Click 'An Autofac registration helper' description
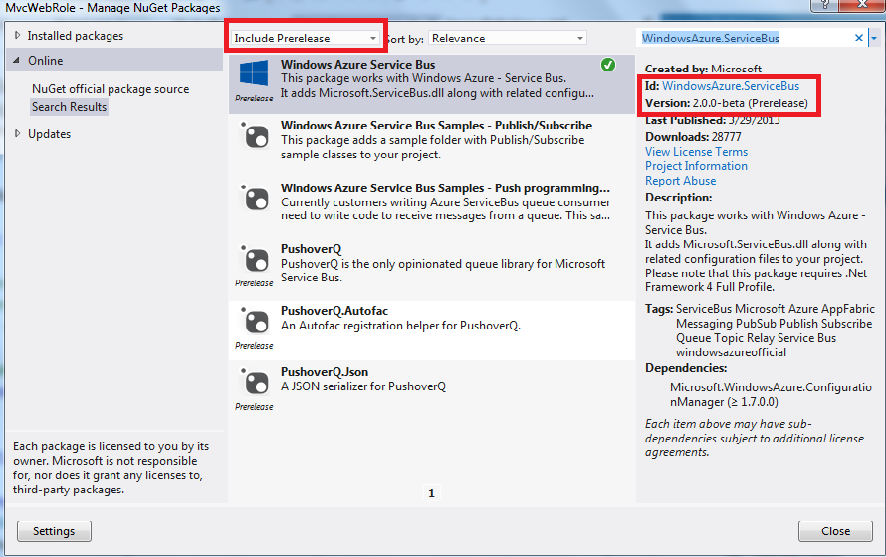Screen dimensions: 886x557 pyautogui.click(x=401, y=325)
